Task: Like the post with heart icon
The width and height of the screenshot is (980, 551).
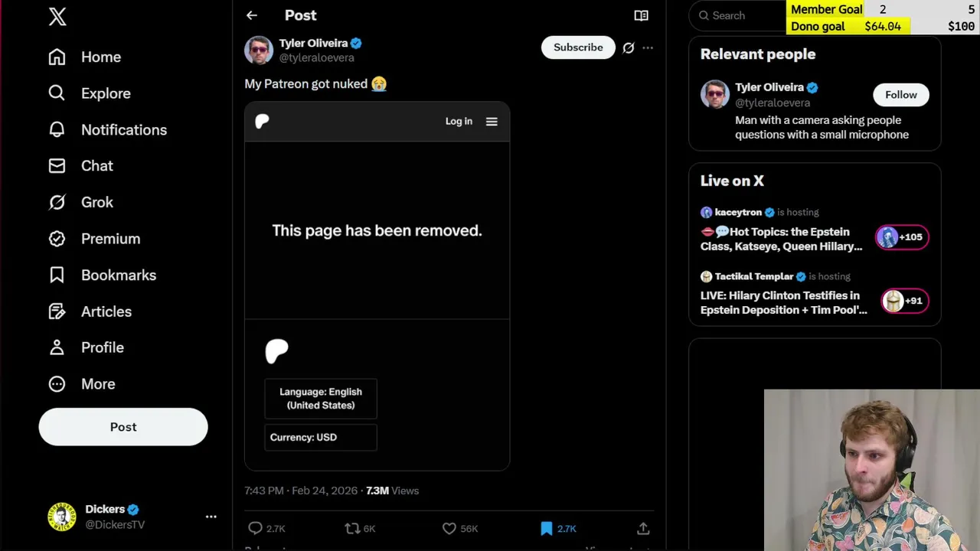Action: click(449, 528)
